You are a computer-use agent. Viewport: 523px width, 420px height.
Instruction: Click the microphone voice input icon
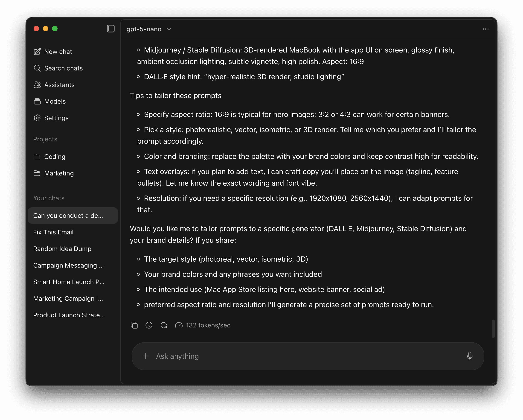470,356
